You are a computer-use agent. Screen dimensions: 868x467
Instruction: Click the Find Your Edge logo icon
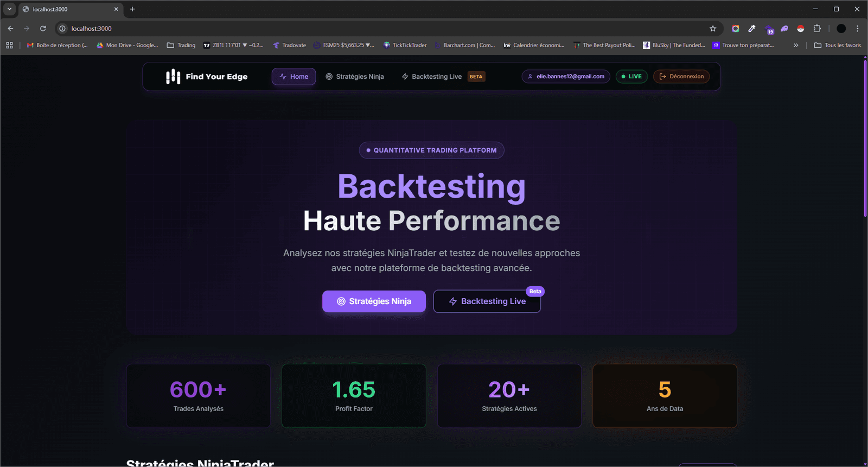[173, 77]
